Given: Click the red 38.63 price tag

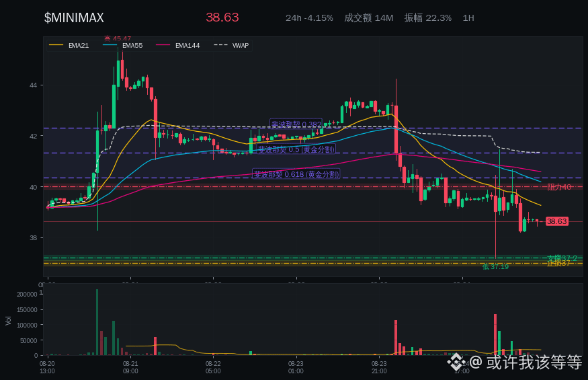Looking at the screenshot, I should [x=557, y=221].
